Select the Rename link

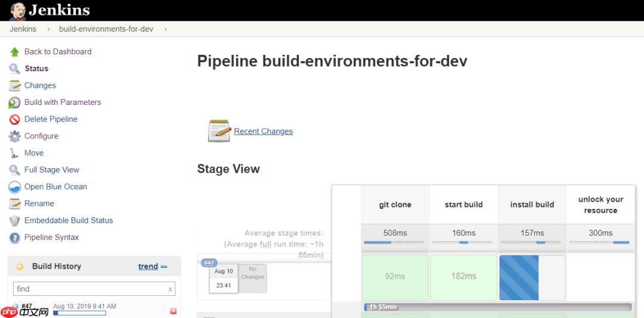click(39, 203)
